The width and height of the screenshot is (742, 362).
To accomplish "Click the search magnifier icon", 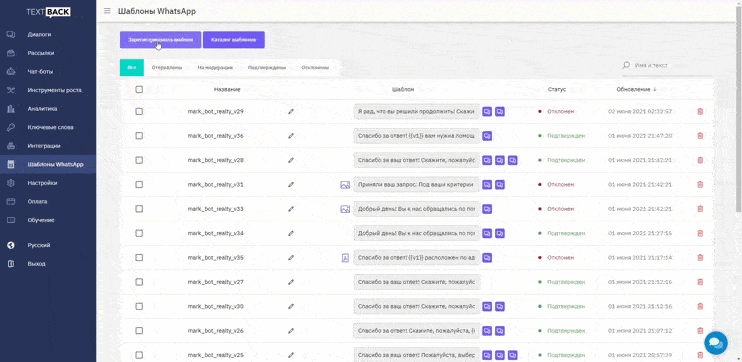I will tap(626, 65).
